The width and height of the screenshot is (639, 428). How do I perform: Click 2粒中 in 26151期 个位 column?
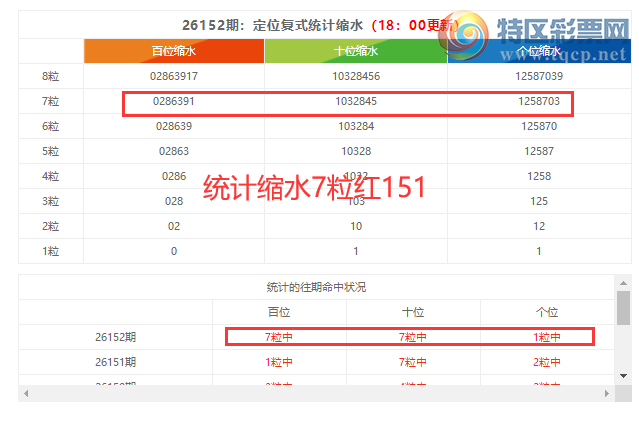coord(546,362)
